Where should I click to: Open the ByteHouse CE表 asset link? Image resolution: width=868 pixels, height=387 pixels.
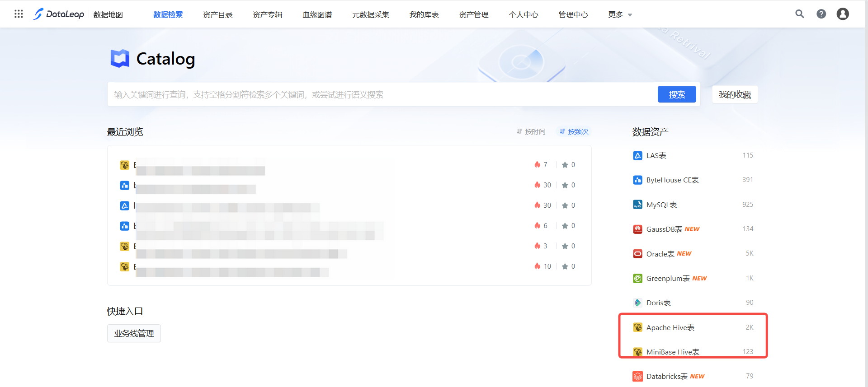pos(673,180)
